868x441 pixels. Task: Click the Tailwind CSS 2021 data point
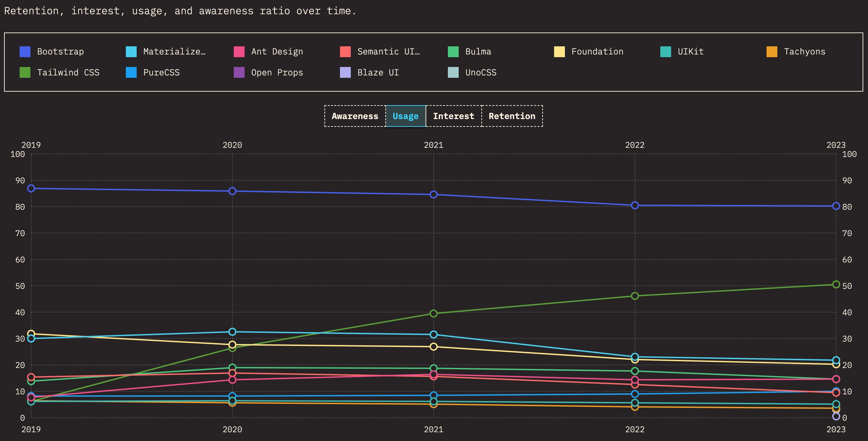434,314
